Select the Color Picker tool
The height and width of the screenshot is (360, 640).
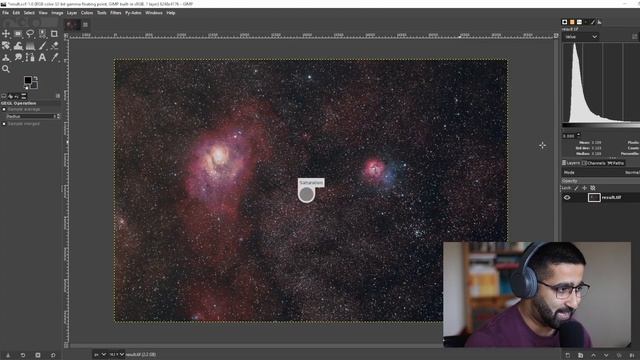(x=54, y=58)
